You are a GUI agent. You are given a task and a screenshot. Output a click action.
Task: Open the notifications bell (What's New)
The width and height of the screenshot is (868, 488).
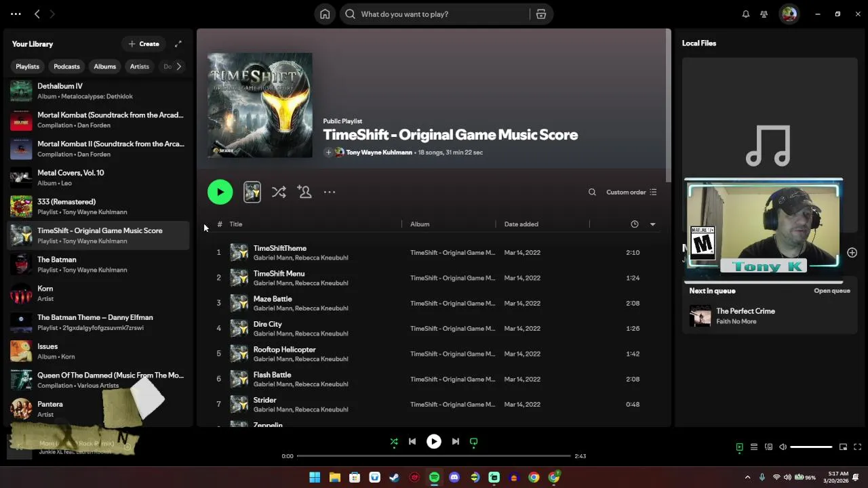pos(745,14)
